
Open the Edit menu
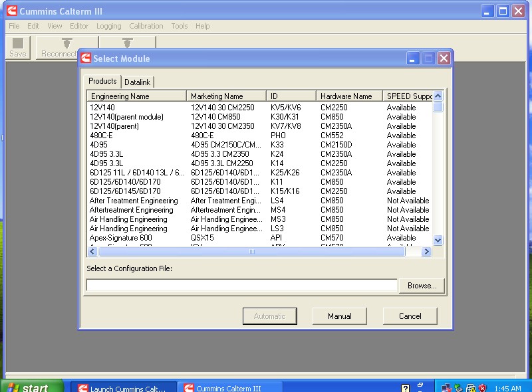pyautogui.click(x=33, y=26)
